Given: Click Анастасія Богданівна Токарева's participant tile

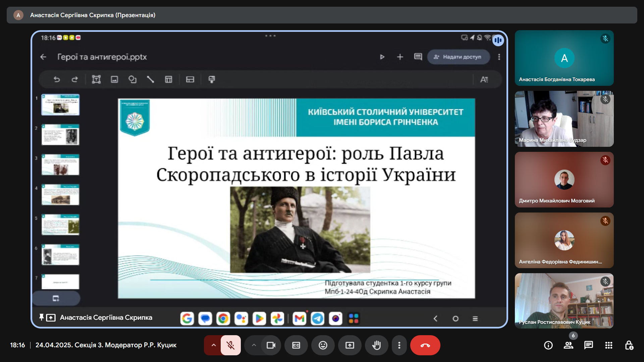Looking at the screenshot, I should [x=564, y=58].
